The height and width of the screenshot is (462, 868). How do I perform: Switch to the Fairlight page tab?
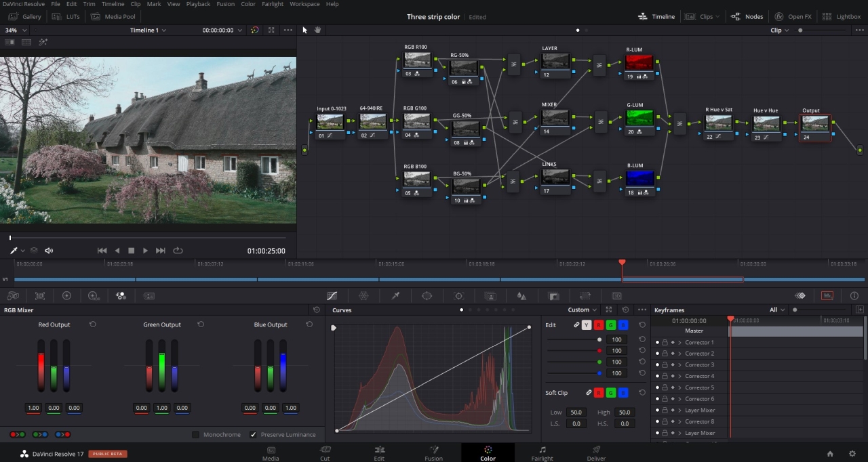click(x=542, y=453)
